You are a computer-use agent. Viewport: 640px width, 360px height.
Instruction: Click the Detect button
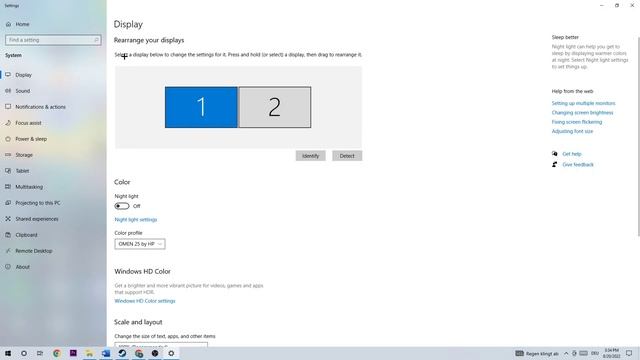coord(347,156)
